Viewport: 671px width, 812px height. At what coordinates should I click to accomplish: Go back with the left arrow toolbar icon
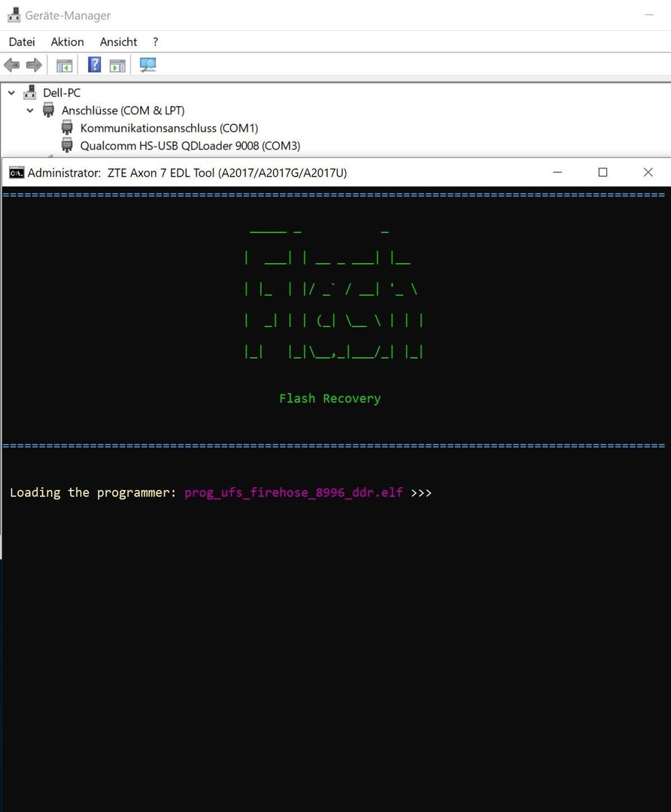[x=11, y=65]
